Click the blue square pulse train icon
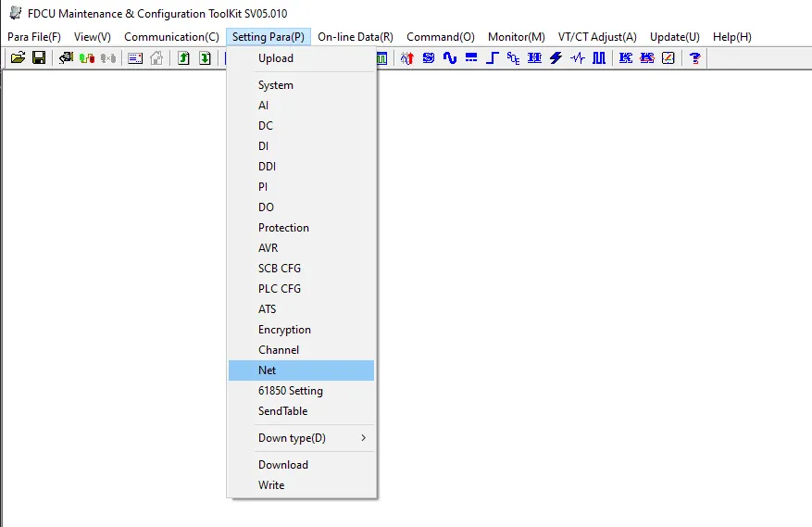The height and width of the screenshot is (527, 812). pos(599,57)
